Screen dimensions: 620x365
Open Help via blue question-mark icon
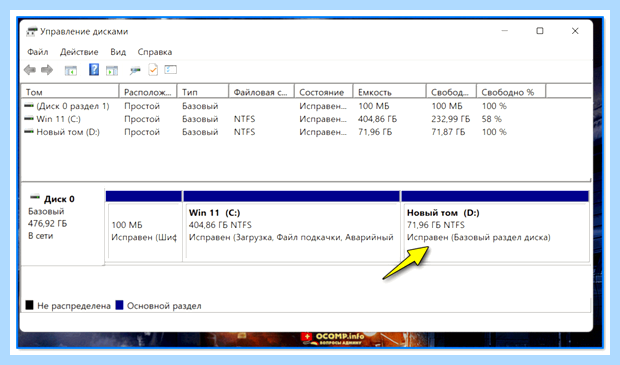click(94, 70)
